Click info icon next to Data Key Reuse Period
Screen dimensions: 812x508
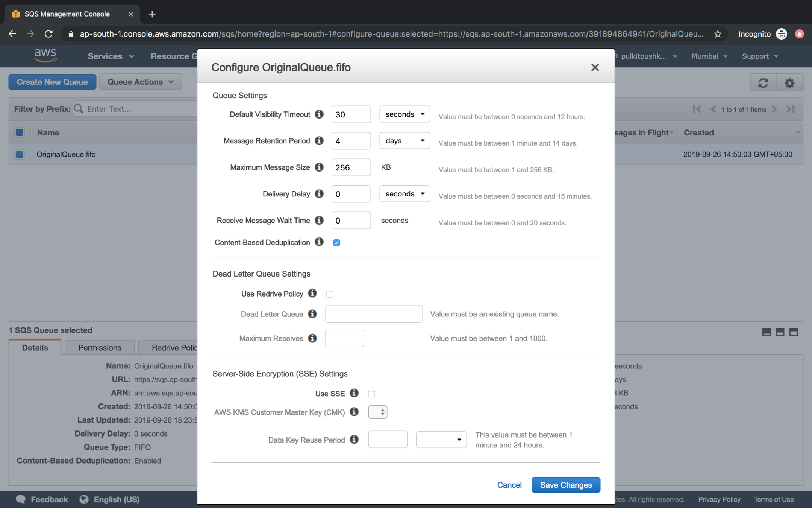click(x=354, y=440)
